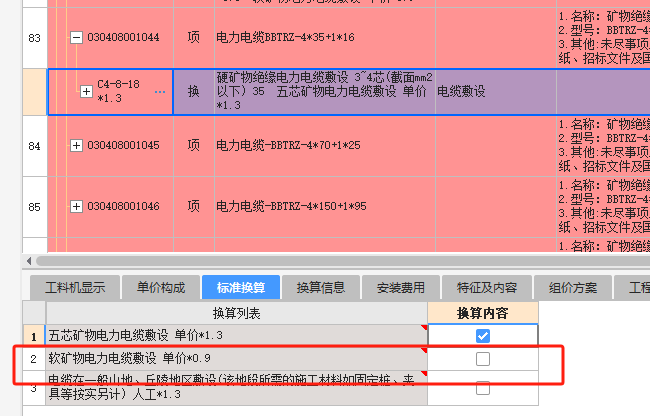Viewport: 650px width, 416px height.
Task: Select row number 83
Action: coord(34,38)
